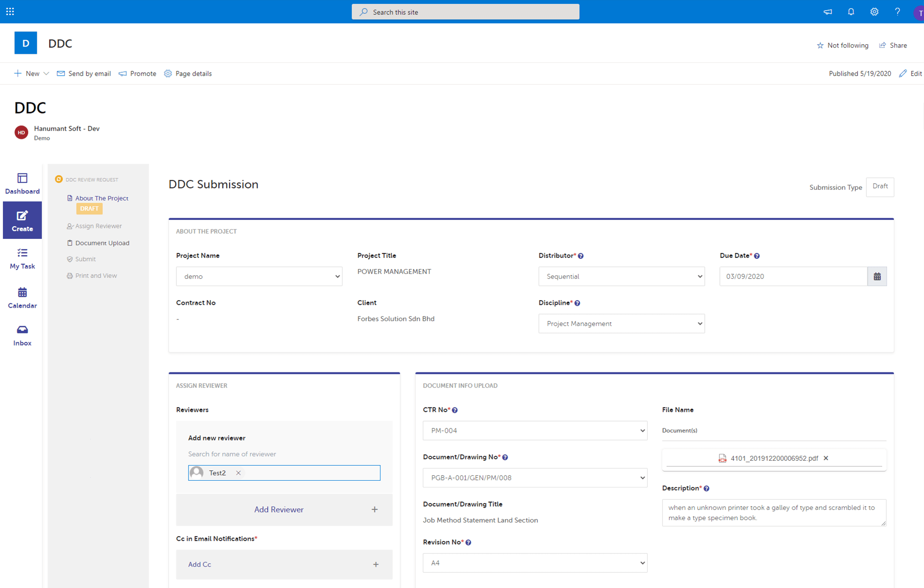Viewport: 924px width, 588px height.
Task: Open the app launcher waffle icon
Action: click(10, 12)
